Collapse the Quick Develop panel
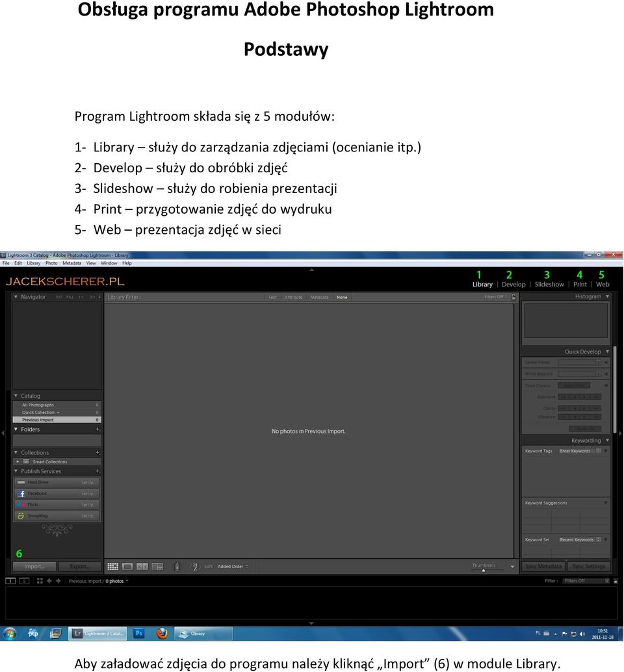 (607, 352)
